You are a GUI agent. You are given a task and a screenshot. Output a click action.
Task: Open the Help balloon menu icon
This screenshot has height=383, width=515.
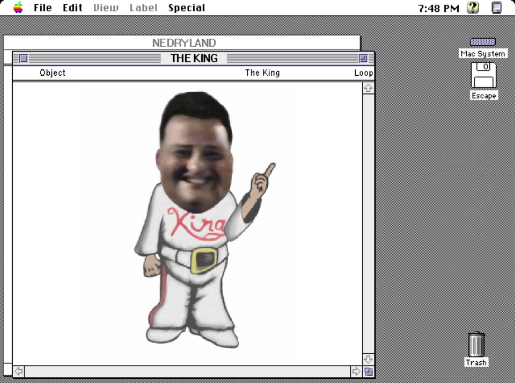tap(473, 7)
